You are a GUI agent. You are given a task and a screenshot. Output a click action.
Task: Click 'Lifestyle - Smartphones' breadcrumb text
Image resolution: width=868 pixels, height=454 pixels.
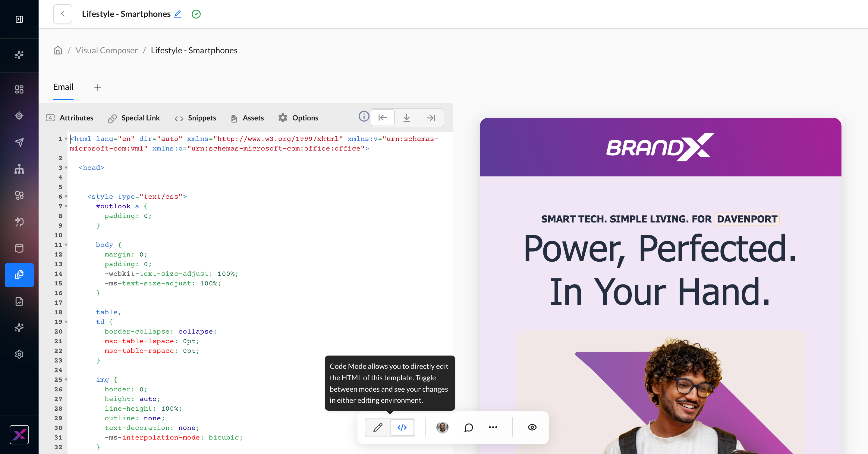194,50
